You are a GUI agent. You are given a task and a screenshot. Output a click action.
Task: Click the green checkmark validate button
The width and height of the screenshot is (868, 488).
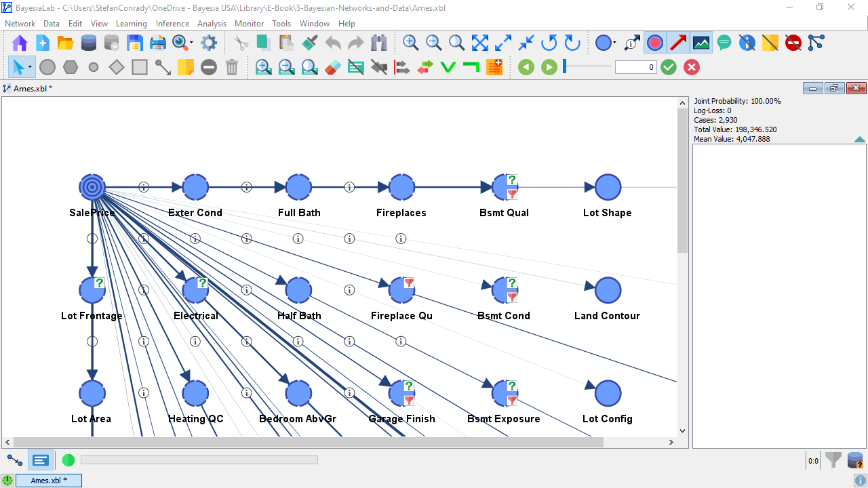tap(669, 67)
